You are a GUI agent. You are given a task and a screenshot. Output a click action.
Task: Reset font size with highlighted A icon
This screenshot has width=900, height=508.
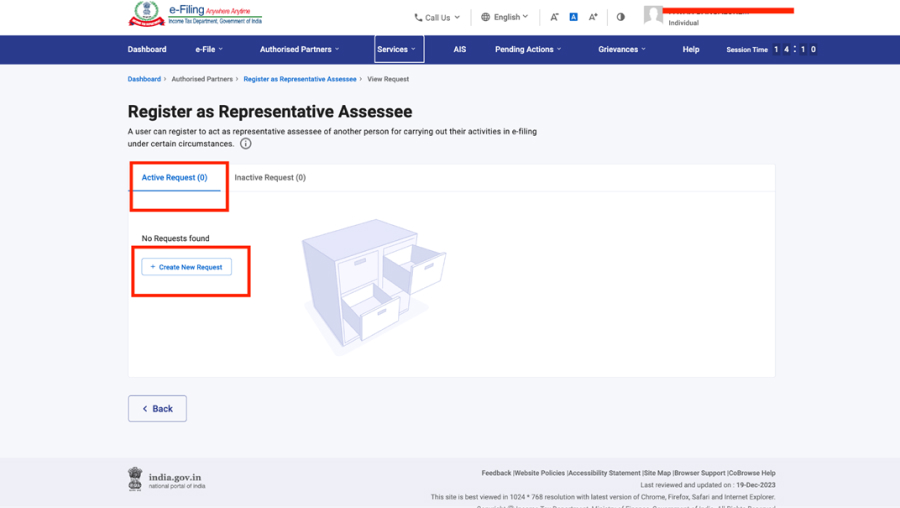point(573,17)
